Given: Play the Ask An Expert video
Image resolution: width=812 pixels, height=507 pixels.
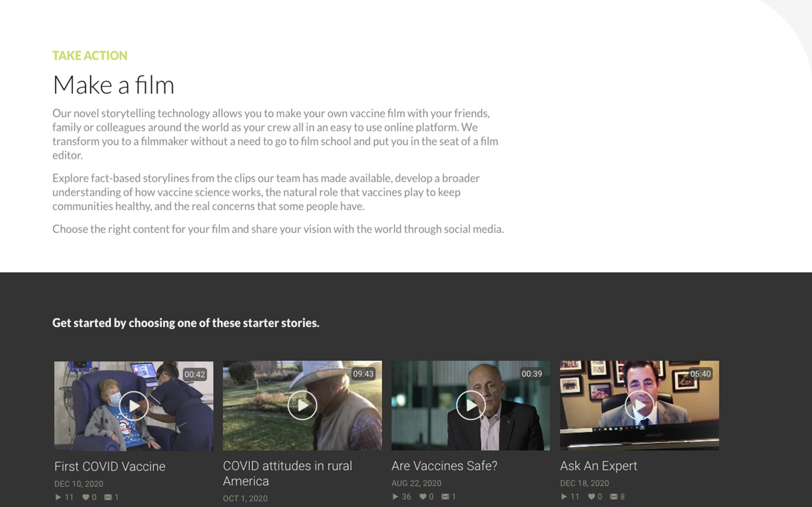Looking at the screenshot, I should pos(639,405).
